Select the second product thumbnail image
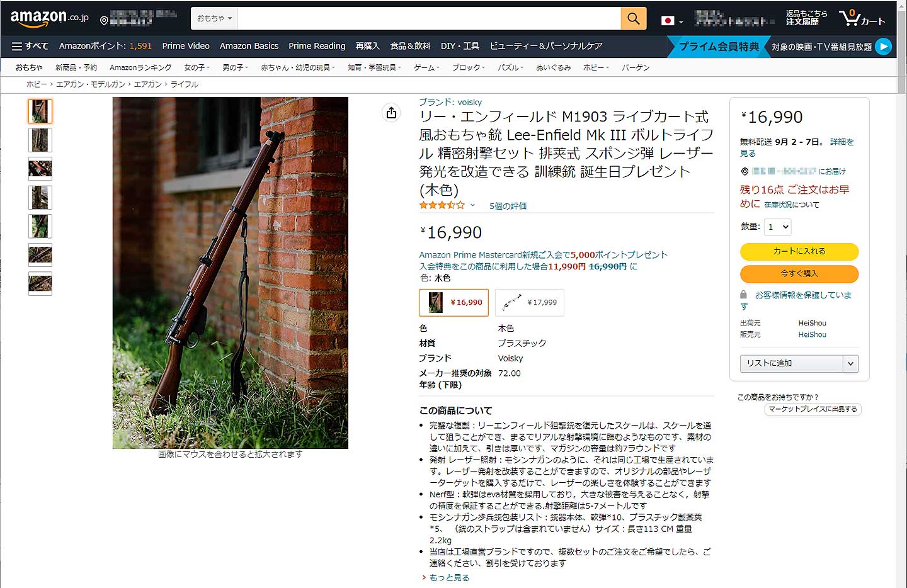 [40, 140]
